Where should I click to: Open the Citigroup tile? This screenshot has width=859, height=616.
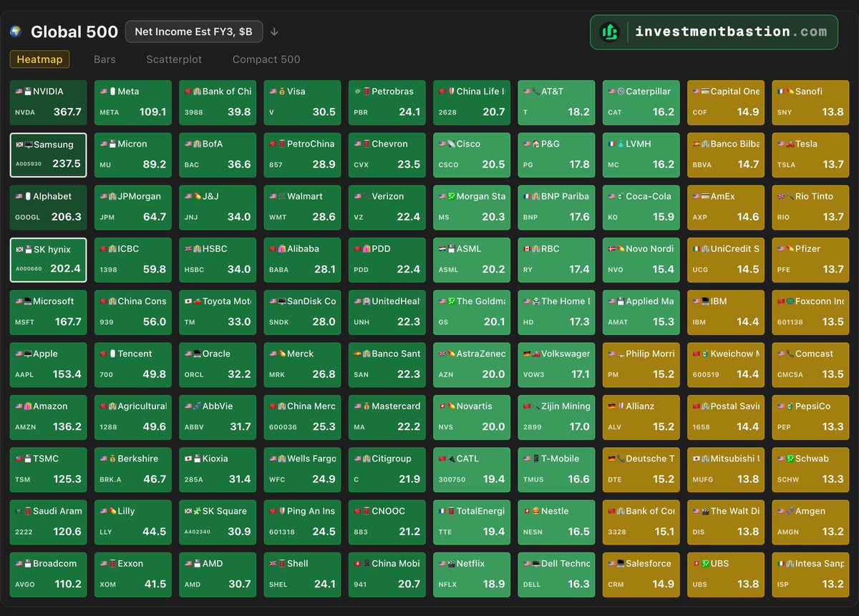[387, 469]
